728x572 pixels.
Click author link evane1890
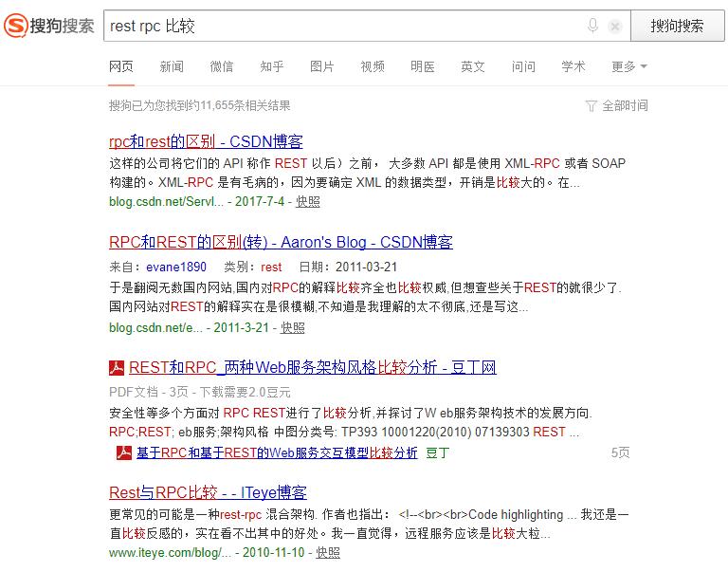pos(176,267)
